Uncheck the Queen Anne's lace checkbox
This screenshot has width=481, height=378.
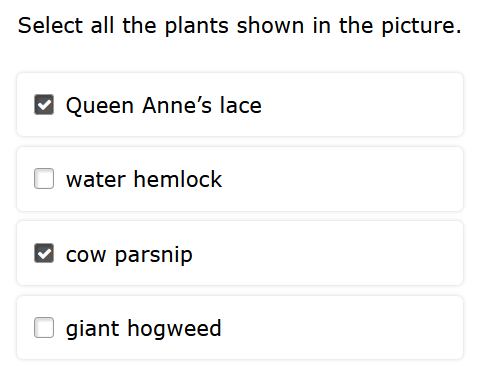44,105
